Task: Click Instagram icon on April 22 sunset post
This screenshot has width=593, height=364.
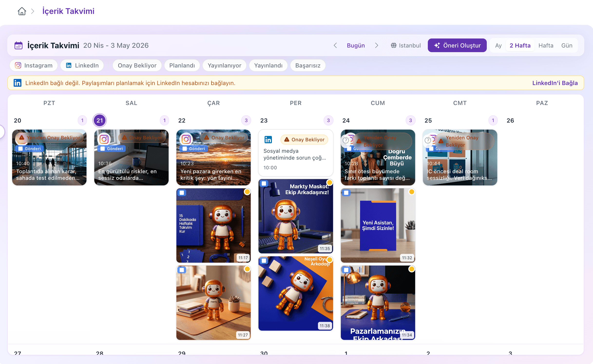Action: (186, 139)
